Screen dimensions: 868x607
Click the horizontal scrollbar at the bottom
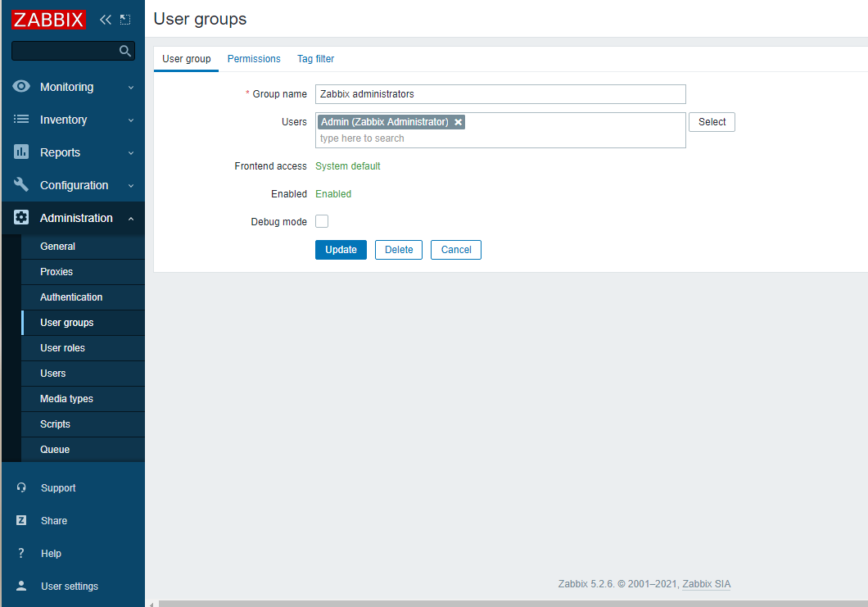(x=513, y=604)
